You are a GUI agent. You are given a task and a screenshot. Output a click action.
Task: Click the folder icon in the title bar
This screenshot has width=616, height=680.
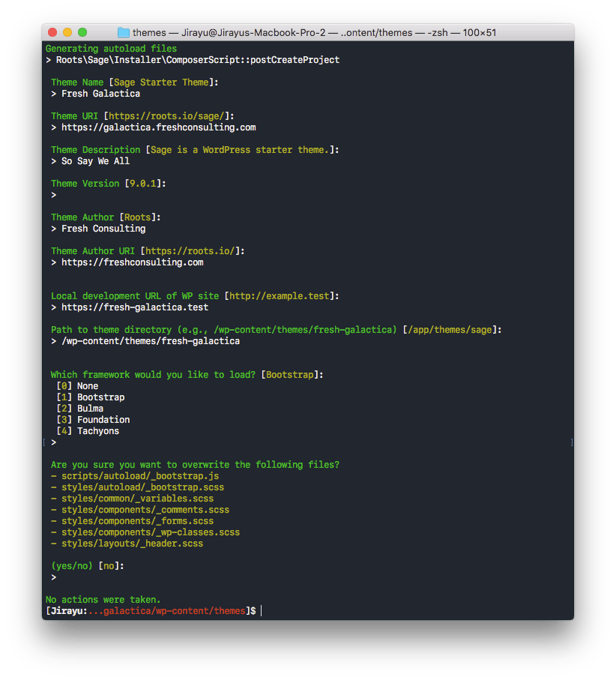pos(122,32)
